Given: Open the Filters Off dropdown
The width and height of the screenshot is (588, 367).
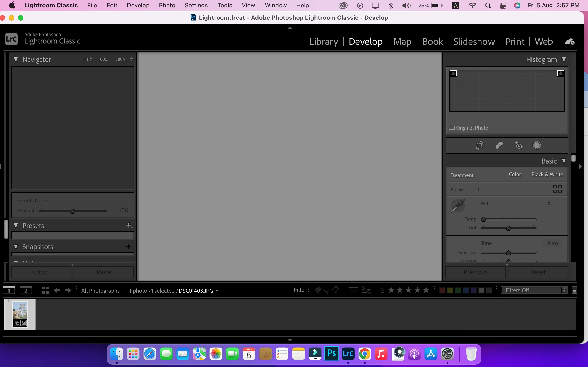Looking at the screenshot, I should [534, 290].
